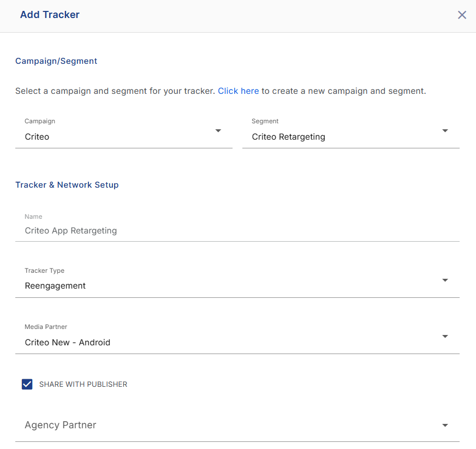Click the SHARE WITH PUBLISHER label text
Image resolution: width=476 pixels, height=449 pixels.
click(83, 385)
